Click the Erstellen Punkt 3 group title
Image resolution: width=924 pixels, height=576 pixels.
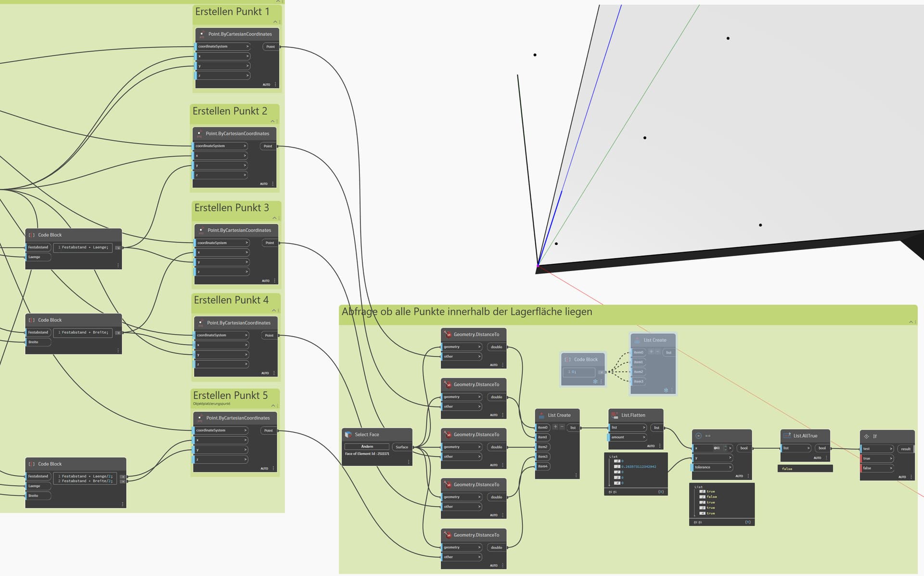tap(231, 208)
